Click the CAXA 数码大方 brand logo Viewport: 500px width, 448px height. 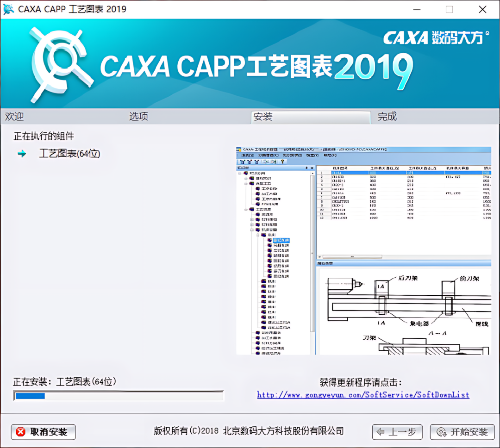436,37
